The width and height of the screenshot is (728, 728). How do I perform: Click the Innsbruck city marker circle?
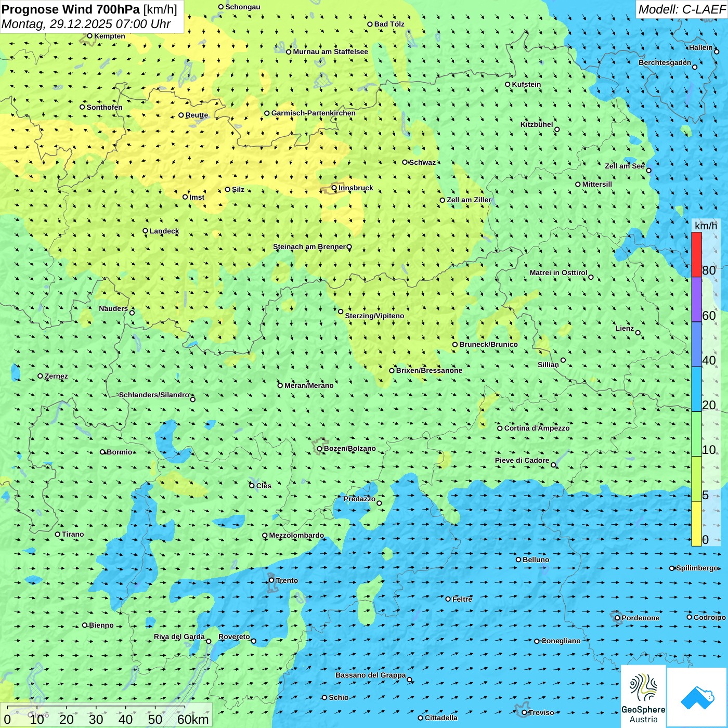(x=334, y=188)
